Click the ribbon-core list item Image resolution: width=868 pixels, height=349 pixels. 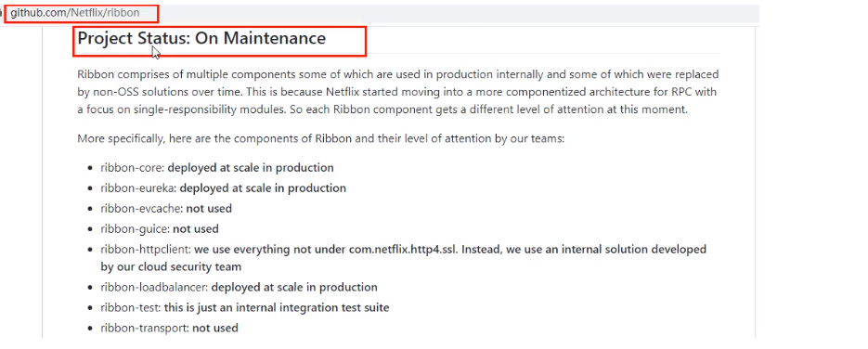click(x=217, y=168)
